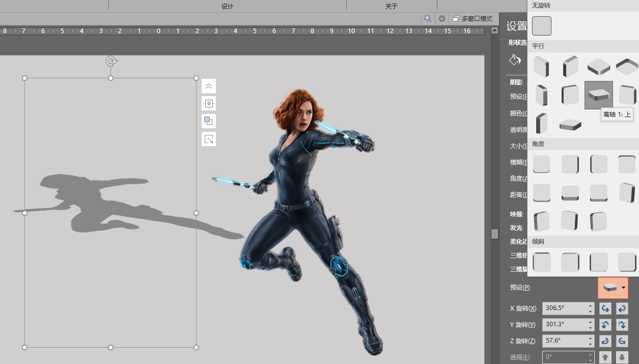Choose the first isometric preset under 平行

coord(541,67)
